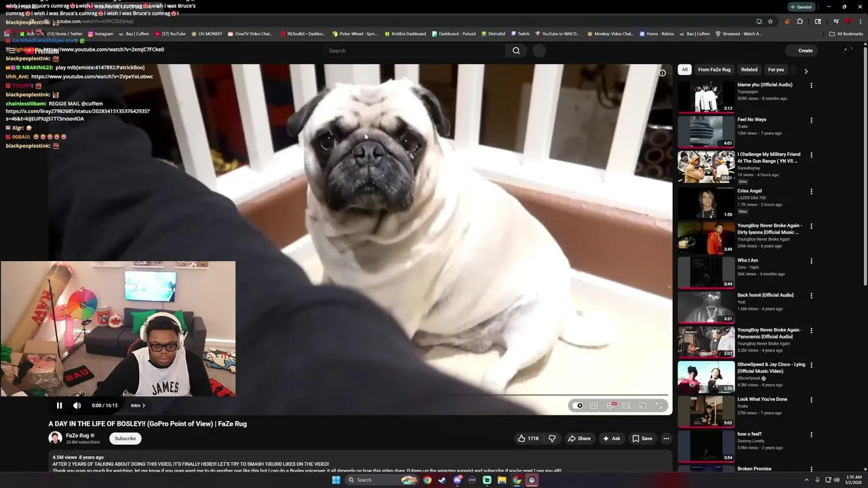Viewport: 868px width, 488px height.
Task: Save the video to a playlist
Action: pyautogui.click(x=642, y=439)
